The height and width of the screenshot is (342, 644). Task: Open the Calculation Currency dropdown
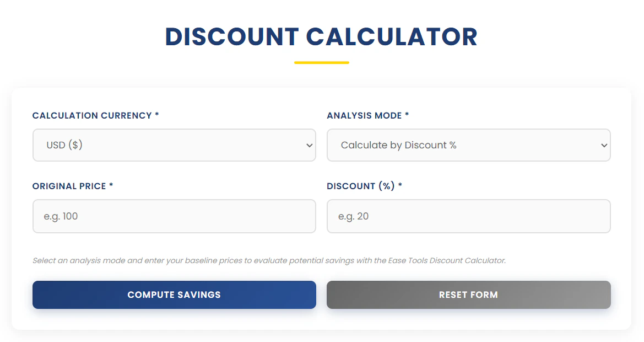click(174, 145)
